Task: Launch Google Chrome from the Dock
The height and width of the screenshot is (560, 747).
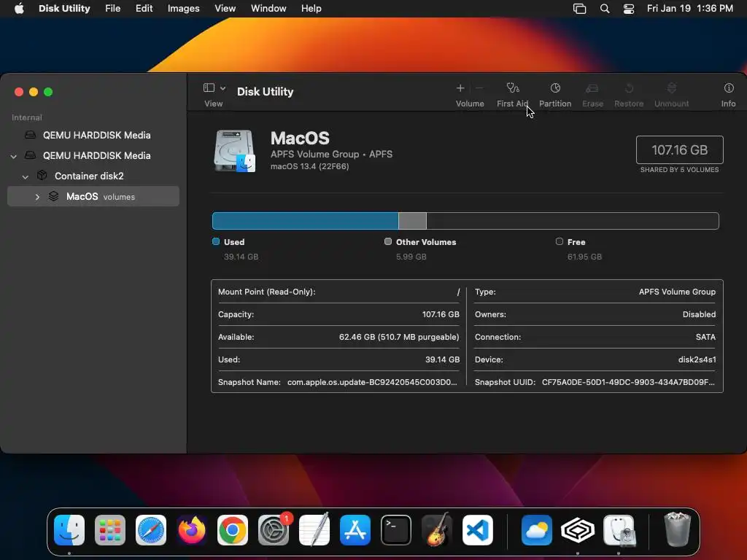Action: [x=233, y=530]
